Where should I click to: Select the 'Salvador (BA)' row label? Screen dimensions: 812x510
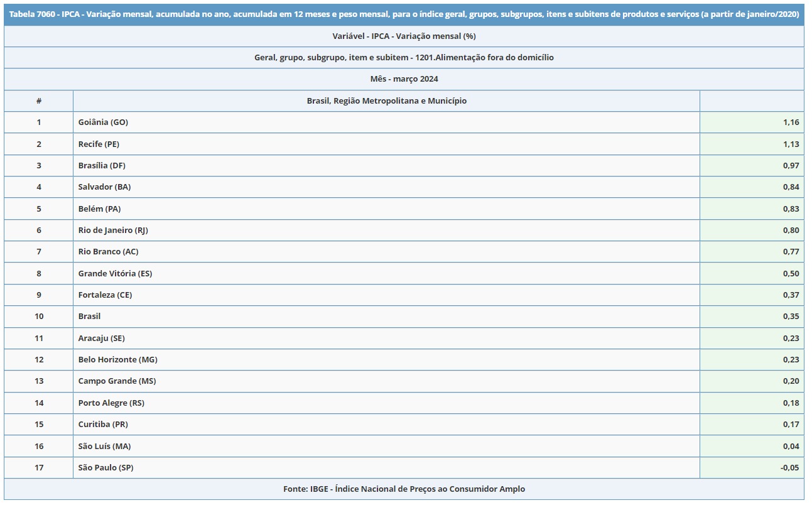[104, 187]
